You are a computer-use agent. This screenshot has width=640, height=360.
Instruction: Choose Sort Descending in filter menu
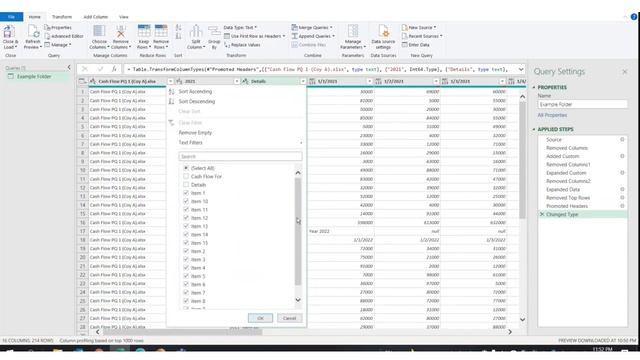[196, 101]
